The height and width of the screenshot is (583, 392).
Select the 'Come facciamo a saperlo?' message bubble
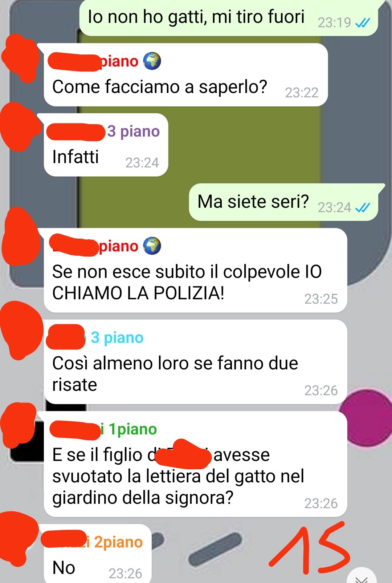pos(186,75)
